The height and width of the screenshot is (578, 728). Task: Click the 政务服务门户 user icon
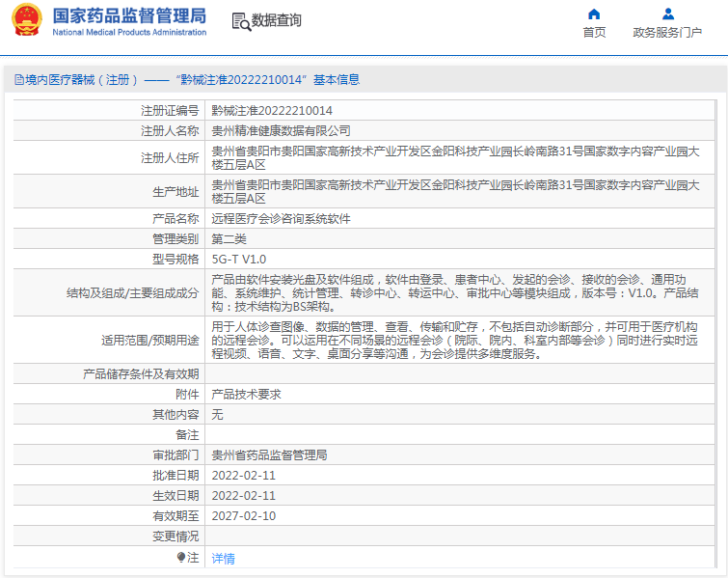tap(668, 14)
